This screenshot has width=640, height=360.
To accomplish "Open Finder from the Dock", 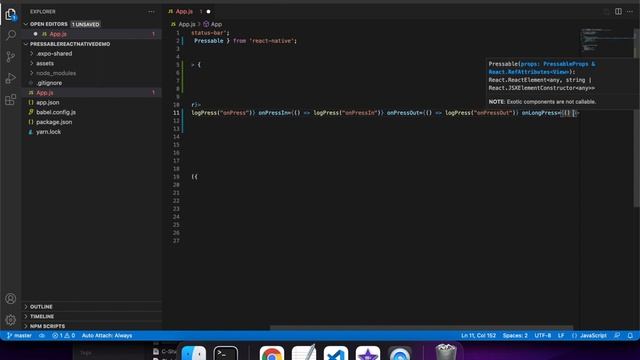I will pos(193,353).
